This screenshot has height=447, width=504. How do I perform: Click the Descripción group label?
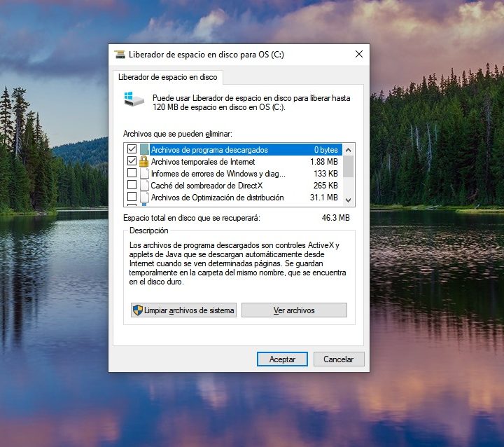[149, 231]
